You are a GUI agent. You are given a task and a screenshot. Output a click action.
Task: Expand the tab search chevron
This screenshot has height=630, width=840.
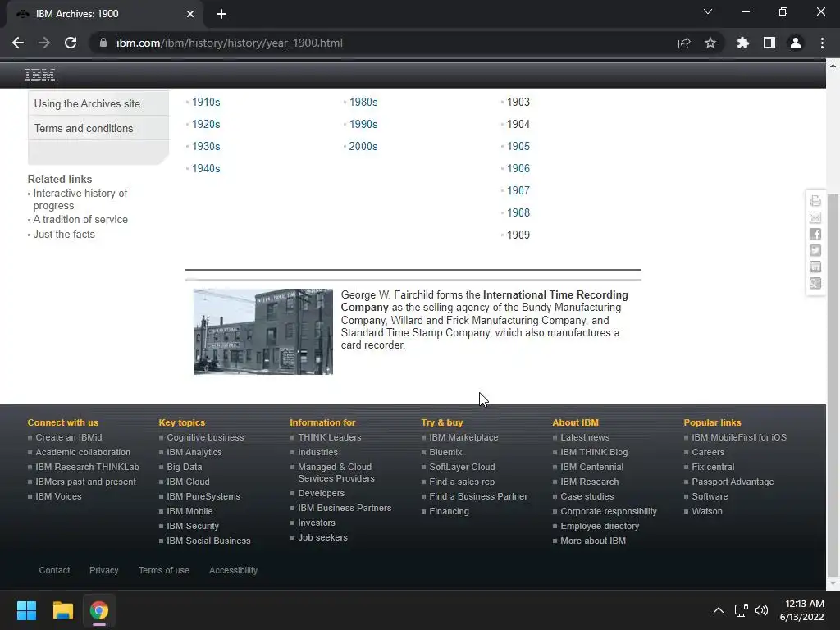tap(708, 11)
